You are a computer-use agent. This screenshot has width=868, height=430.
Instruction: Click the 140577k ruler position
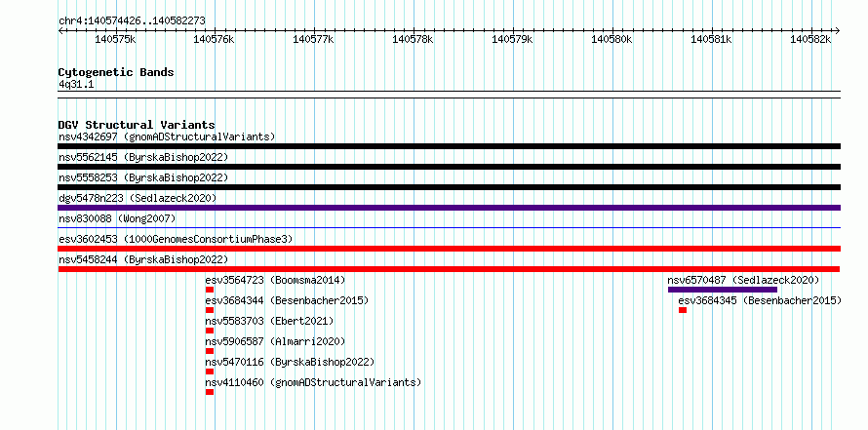coord(314,39)
